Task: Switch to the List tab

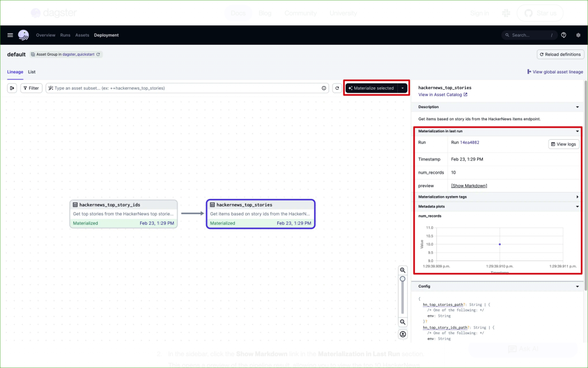Action: [32, 72]
